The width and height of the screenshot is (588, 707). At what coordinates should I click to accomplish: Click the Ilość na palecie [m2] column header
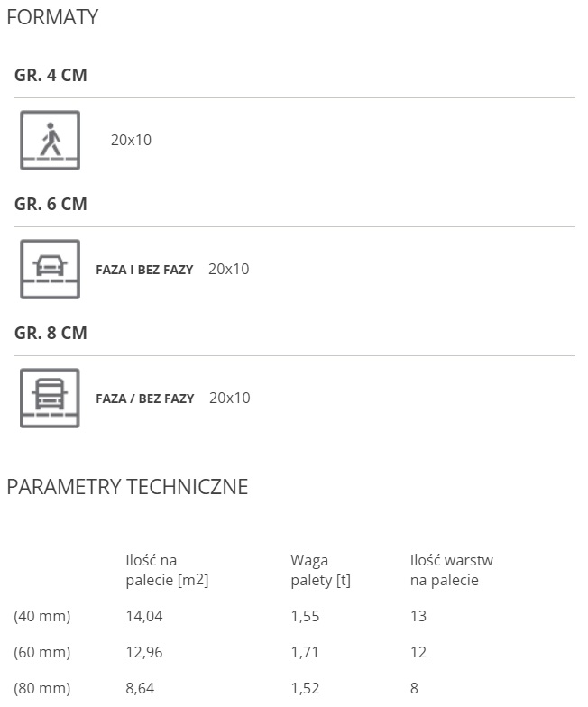[x=168, y=570]
